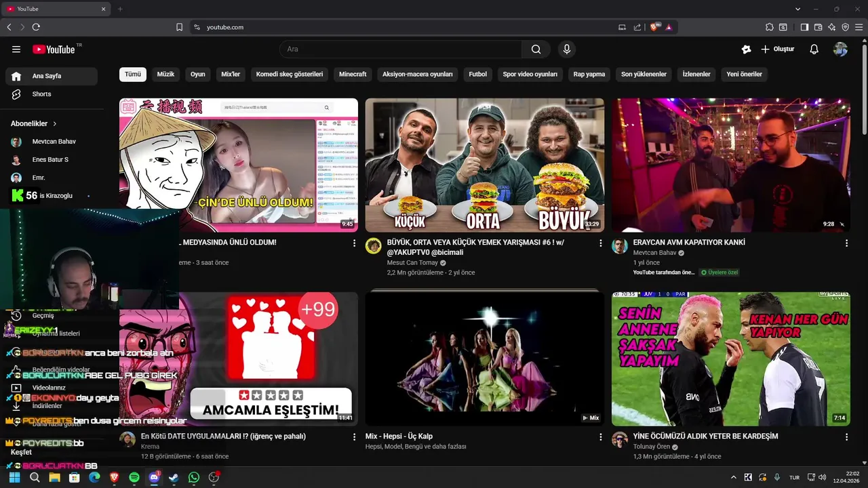Open Shorts in the sidebar

coord(52,94)
